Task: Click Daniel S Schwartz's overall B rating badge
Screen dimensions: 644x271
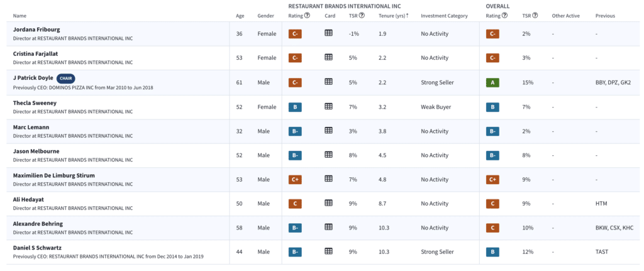Action: [492, 252]
